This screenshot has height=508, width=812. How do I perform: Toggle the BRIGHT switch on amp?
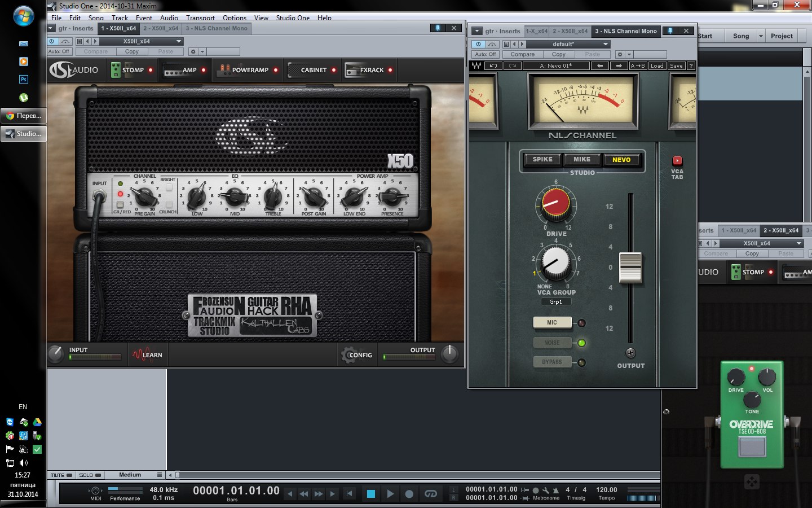point(169,187)
